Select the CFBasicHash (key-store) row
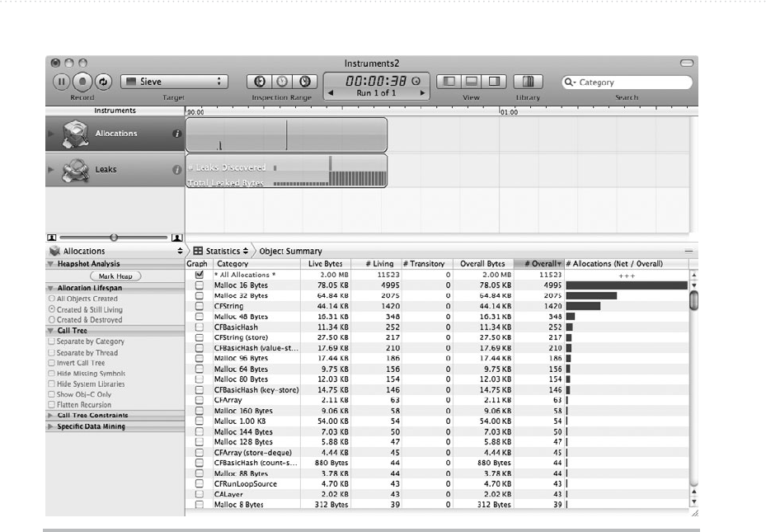766x532 pixels. [x=438, y=390]
